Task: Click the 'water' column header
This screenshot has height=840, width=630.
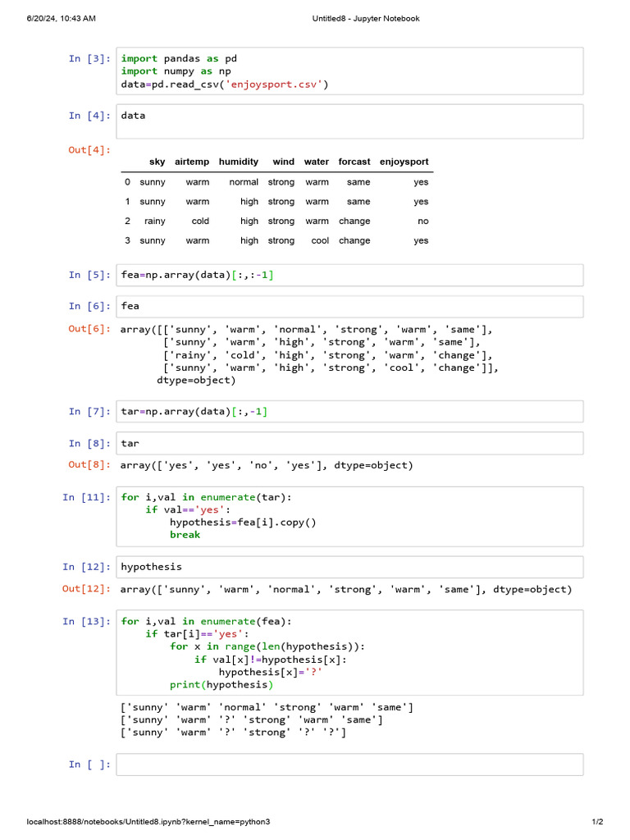Action: [317, 162]
